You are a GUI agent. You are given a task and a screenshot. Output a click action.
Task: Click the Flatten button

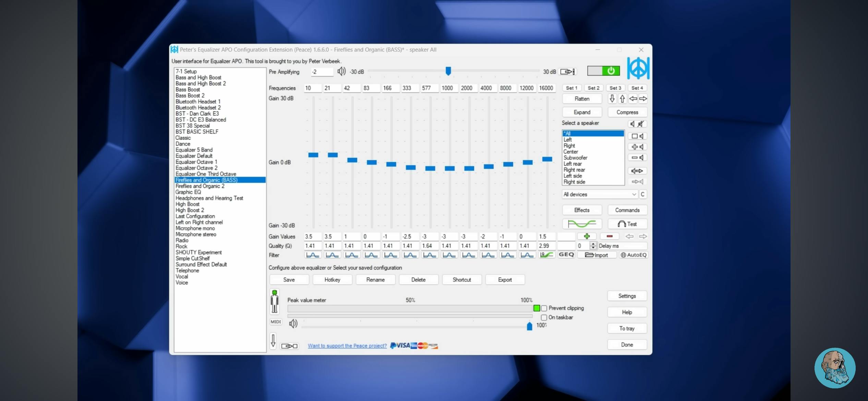click(582, 99)
